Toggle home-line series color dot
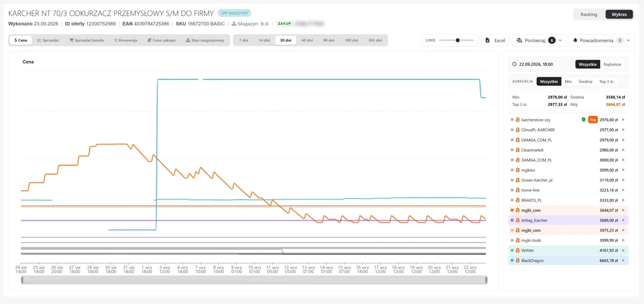The height and width of the screenshot is (304, 644). coord(512,190)
